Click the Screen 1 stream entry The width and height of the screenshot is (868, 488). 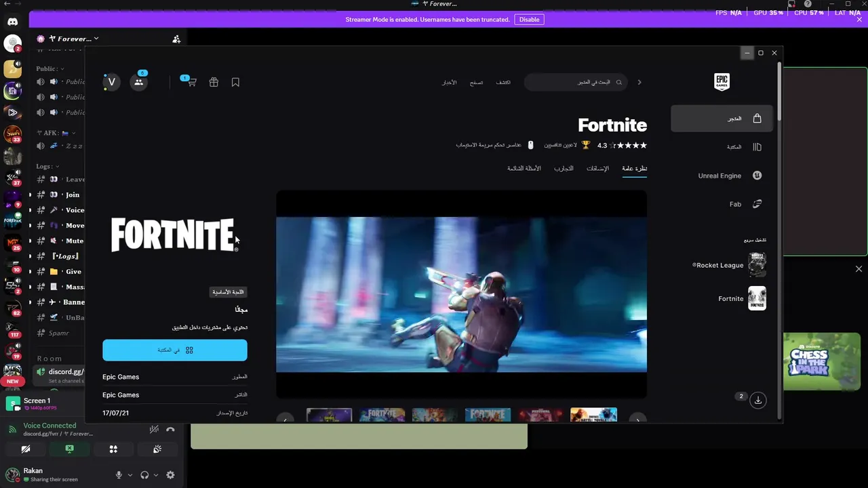point(45,404)
